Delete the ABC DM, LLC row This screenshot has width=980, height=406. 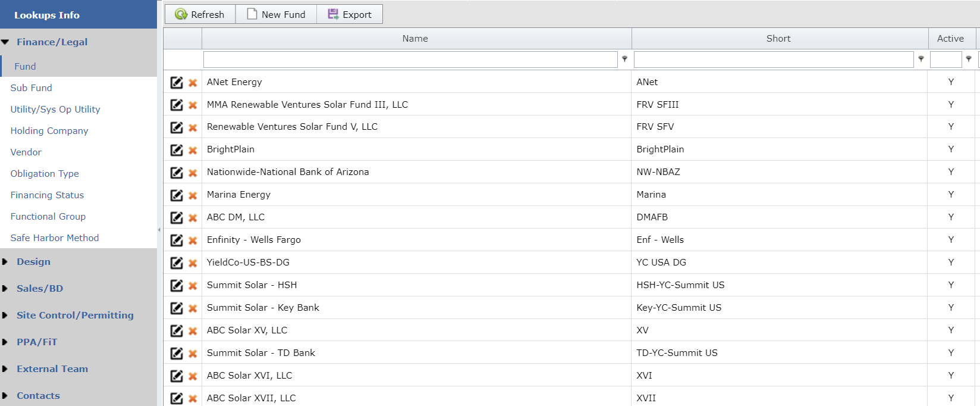(193, 218)
